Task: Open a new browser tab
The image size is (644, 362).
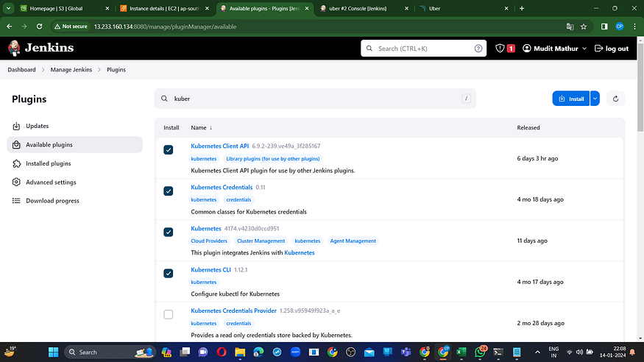Action: [x=522, y=8]
